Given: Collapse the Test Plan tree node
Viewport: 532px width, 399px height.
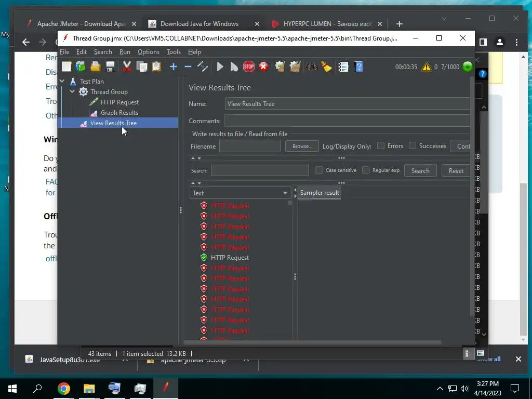Looking at the screenshot, I should tap(62, 81).
